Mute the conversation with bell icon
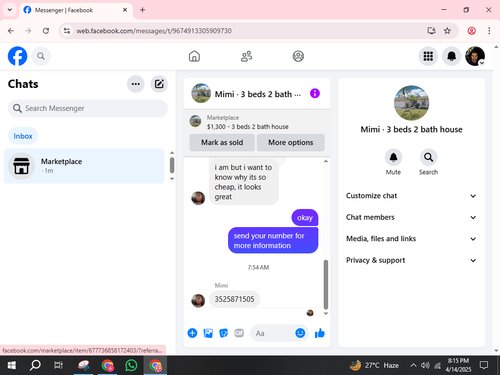Image resolution: width=500 pixels, height=375 pixels. [x=393, y=157]
